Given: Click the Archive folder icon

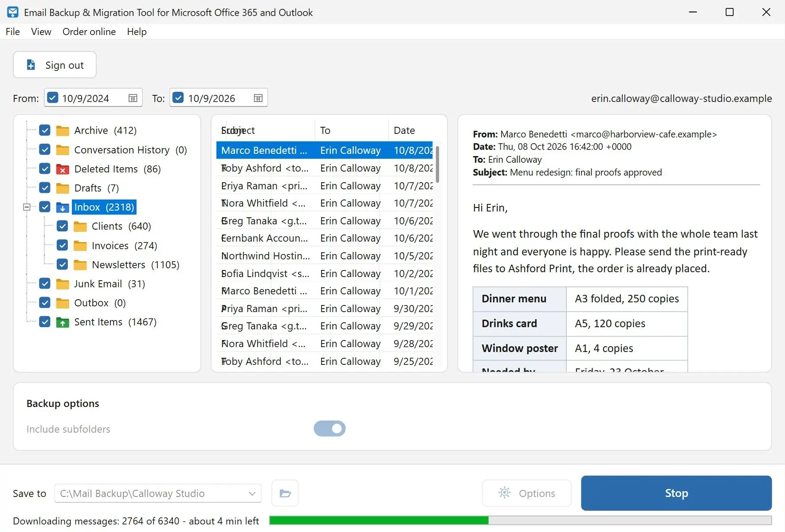Looking at the screenshot, I should pyautogui.click(x=63, y=131).
